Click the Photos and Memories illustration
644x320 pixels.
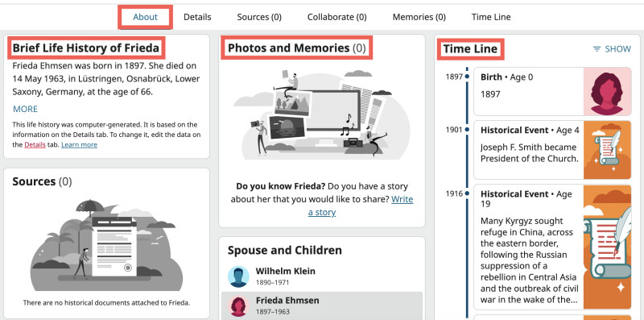(321, 113)
